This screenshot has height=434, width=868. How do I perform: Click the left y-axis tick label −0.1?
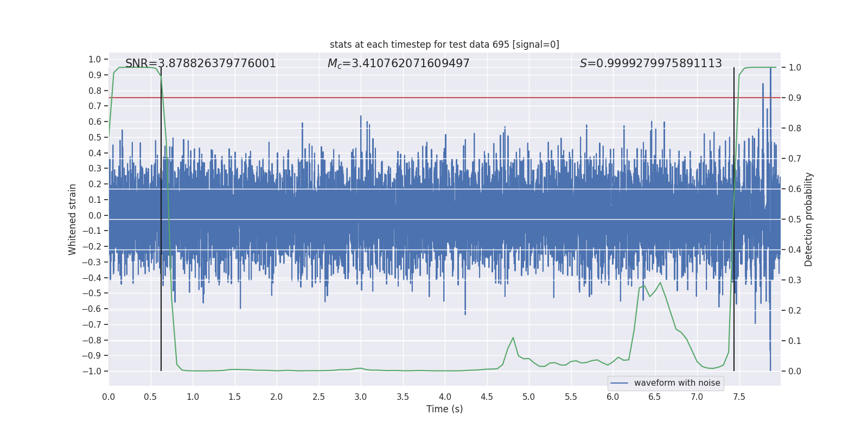tap(92, 231)
